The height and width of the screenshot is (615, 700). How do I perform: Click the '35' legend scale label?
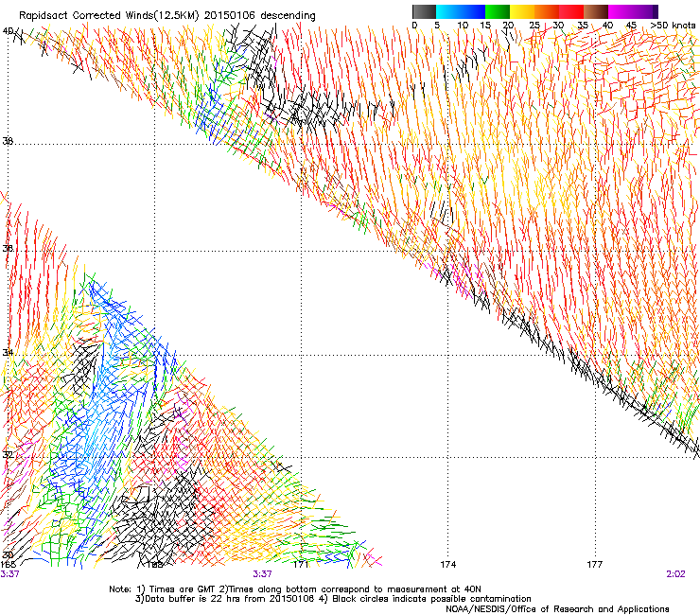point(583,26)
